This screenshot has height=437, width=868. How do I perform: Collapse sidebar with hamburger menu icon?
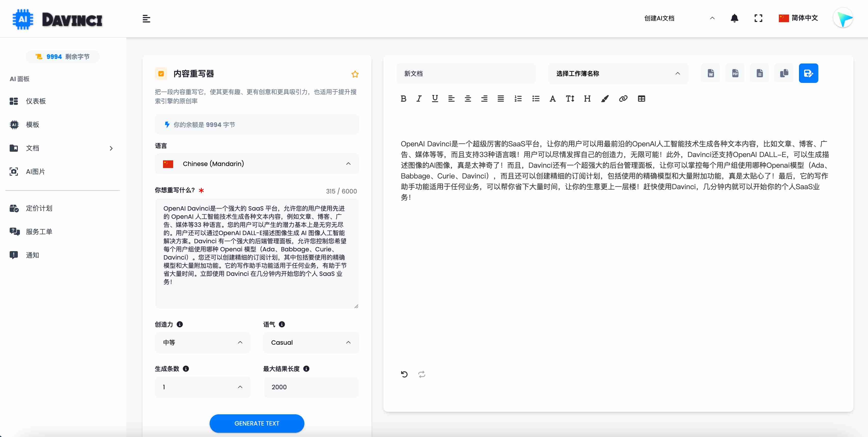[x=146, y=19]
